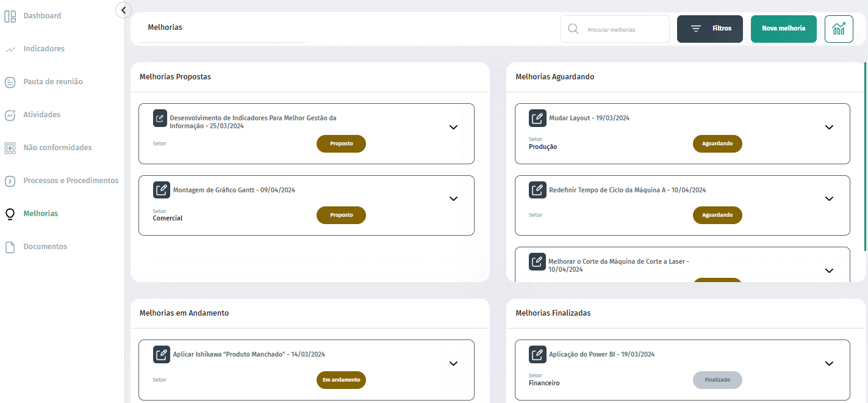Image resolution: width=868 pixels, height=403 pixels.
Task: Click the Melhorias Propostas heading
Action: [175, 77]
